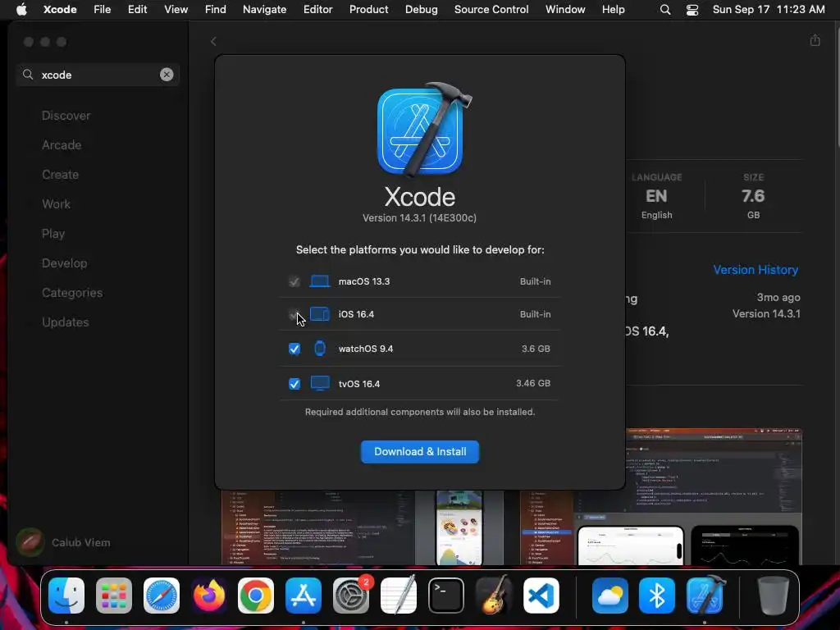Open the Product menu
840x630 pixels.
[368, 9]
